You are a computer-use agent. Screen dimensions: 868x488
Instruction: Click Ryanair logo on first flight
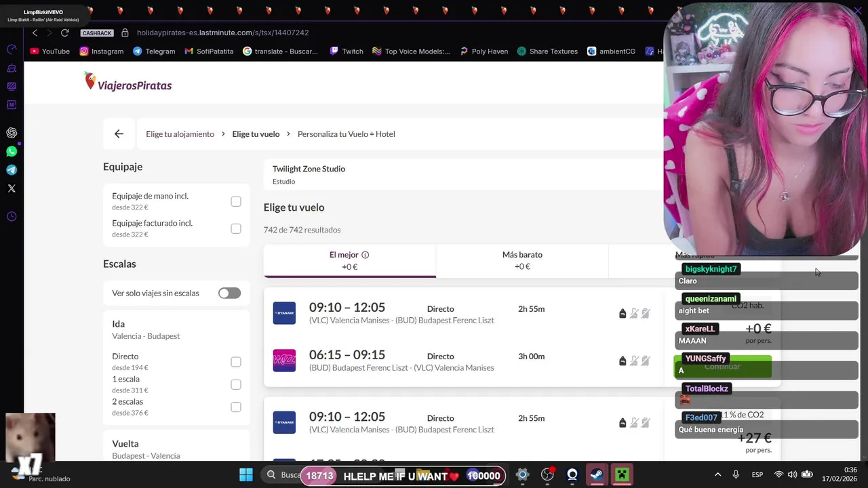[x=284, y=313]
